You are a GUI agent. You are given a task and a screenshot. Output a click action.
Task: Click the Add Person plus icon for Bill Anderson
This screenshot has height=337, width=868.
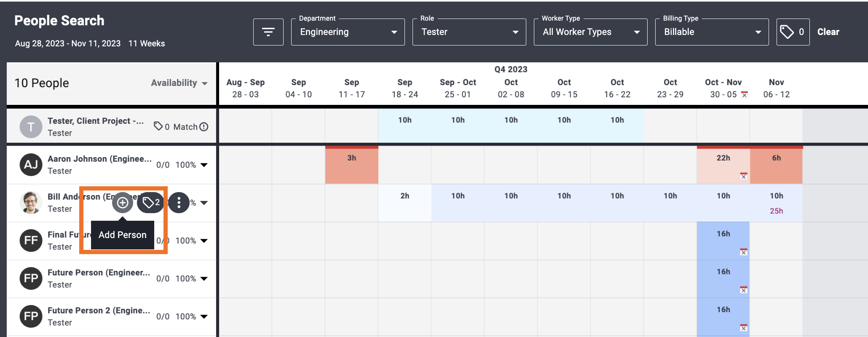(x=123, y=203)
